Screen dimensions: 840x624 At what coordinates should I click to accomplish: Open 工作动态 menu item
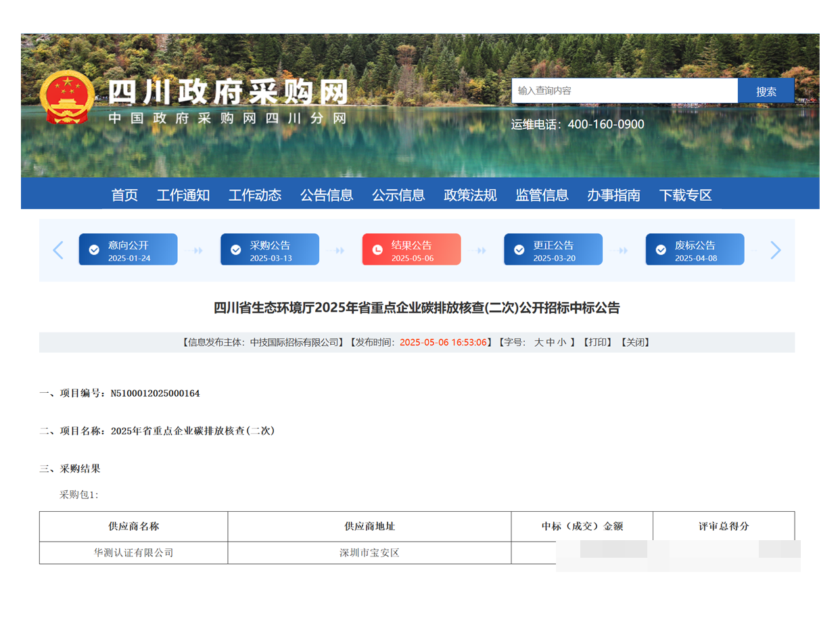pos(255,195)
